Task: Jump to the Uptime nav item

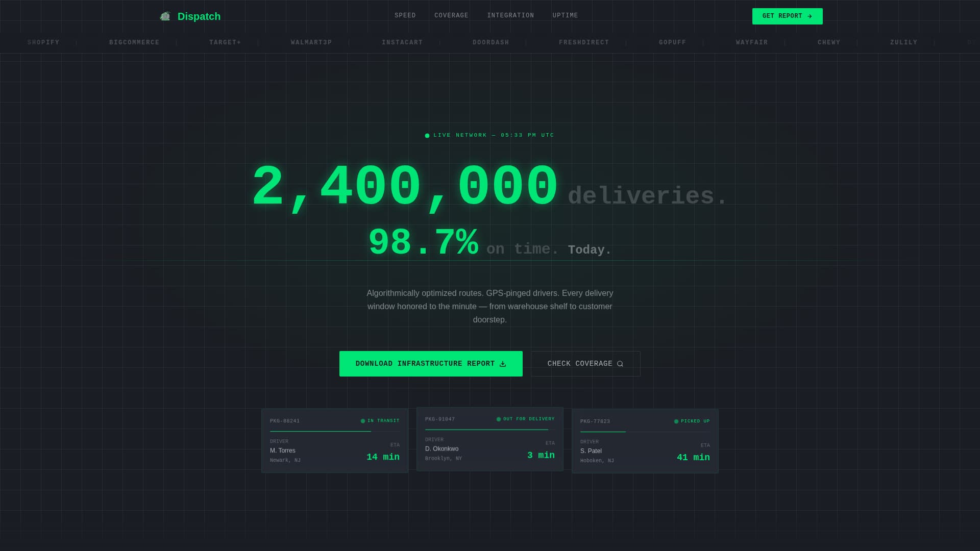Action: pos(565,16)
